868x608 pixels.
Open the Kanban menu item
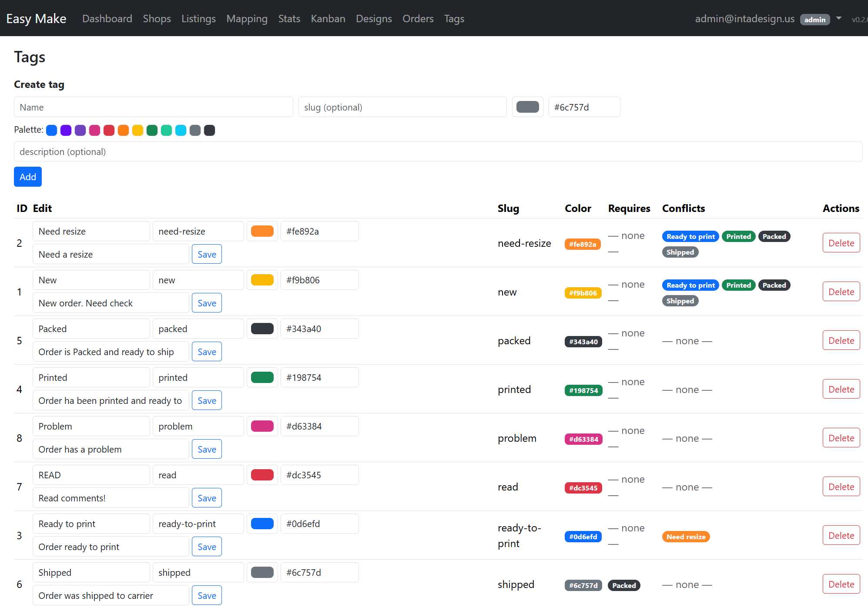pos(328,19)
